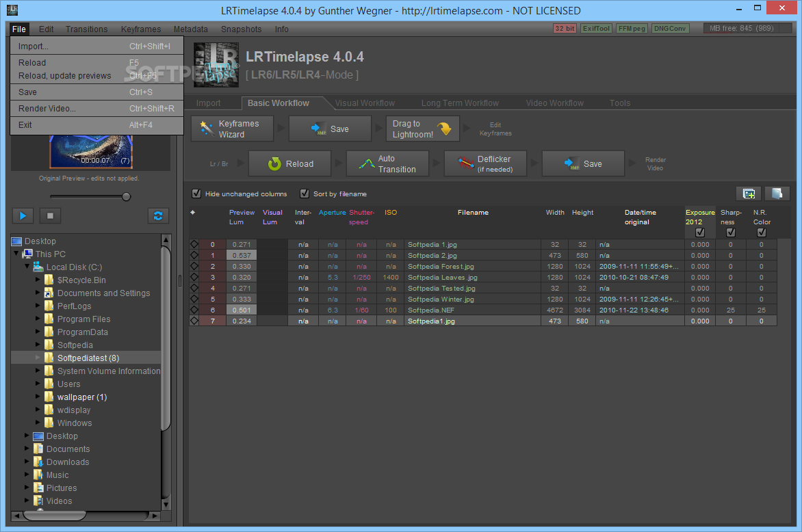
Task: Click keyframe diamond for row 6
Action: pyautogui.click(x=194, y=310)
